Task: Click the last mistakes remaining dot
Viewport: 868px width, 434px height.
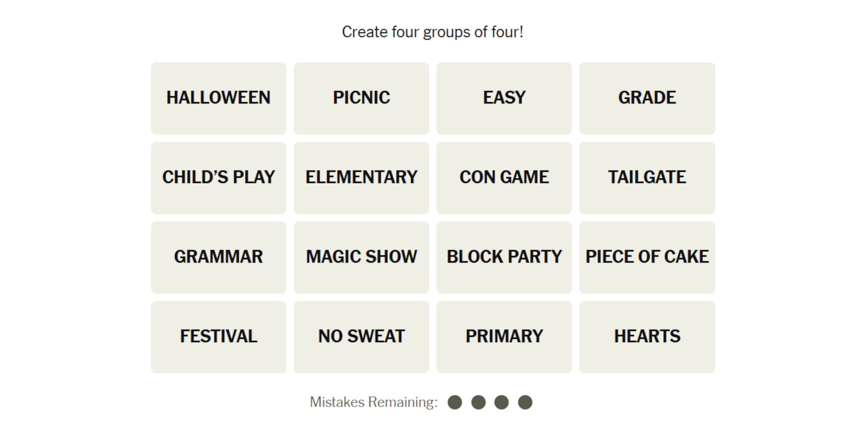Action: tap(525, 402)
